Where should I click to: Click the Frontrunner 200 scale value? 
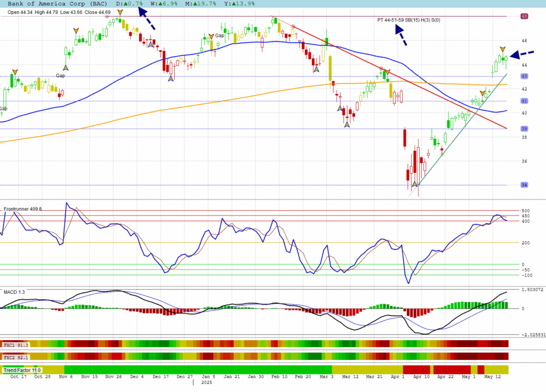(x=525, y=243)
